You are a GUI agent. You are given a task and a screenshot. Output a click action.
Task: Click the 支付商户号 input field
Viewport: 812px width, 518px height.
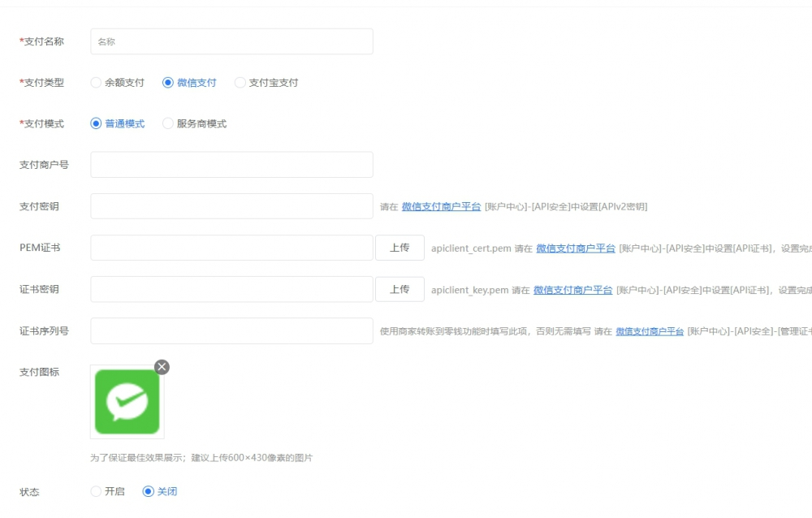pos(231,164)
